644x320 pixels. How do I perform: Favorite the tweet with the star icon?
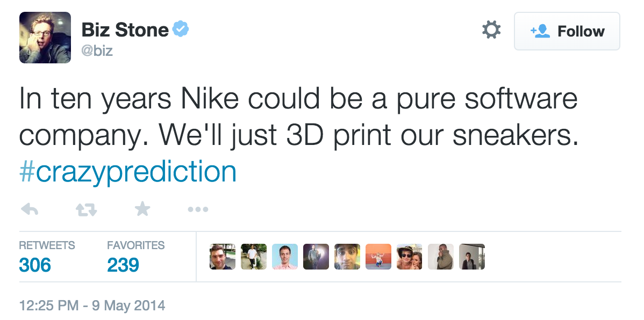click(x=142, y=209)
